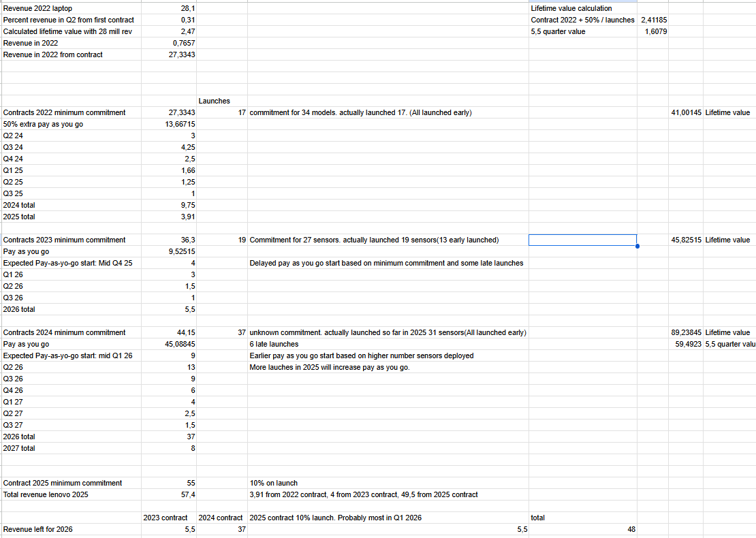This screenshot has height=538, width=756.
Task: Select "Contract 2025 minimum commitment" cell
Action: pyautogui.click(x=63, y=483)
